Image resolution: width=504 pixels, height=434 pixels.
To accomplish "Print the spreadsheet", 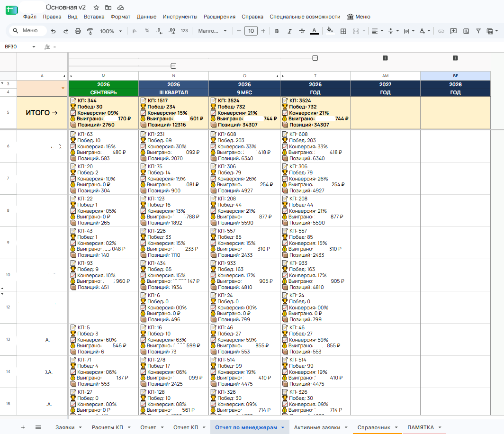I will click(x=78, y=31).
